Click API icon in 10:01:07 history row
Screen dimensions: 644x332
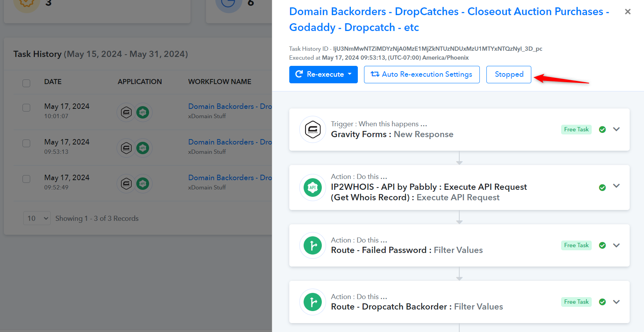click(x=143, y=112)
